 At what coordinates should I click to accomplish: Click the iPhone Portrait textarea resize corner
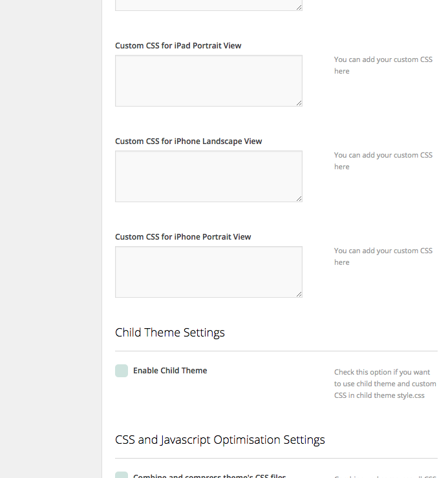tap(299, 294)
